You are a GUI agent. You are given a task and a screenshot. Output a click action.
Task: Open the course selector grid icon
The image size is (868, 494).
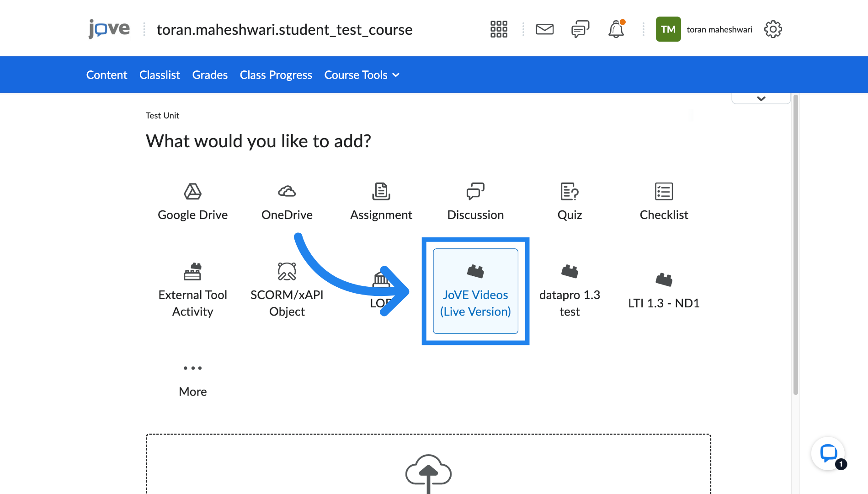pos(499,29)
